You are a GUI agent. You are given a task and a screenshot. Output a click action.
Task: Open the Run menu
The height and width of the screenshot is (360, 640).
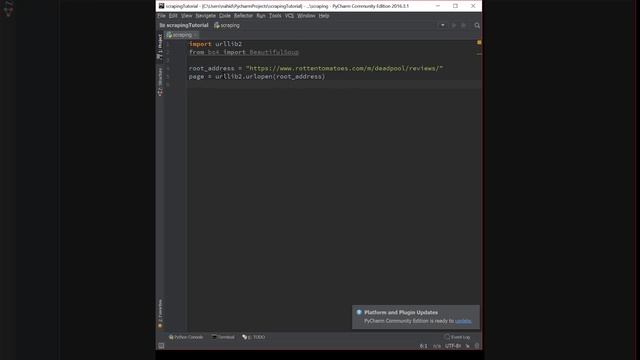pos(261,16)
